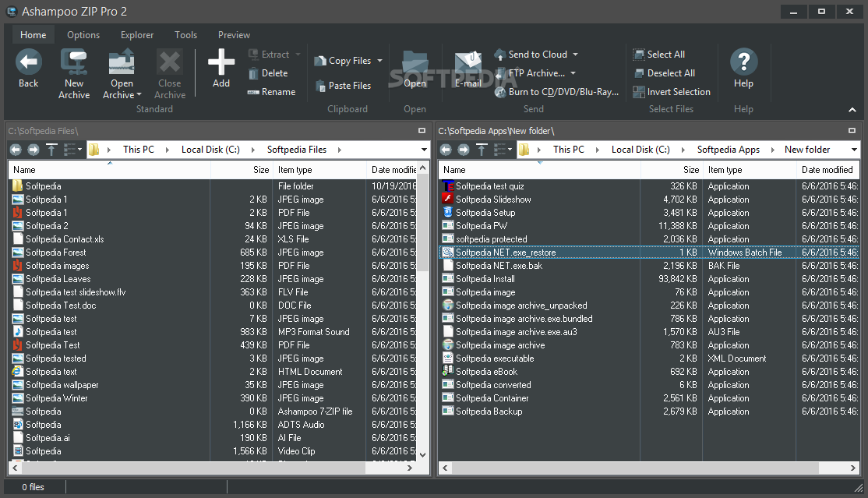The image size is (868, 498).
Task: Click Rename in the ribbon
Action: tap(271, 92)
